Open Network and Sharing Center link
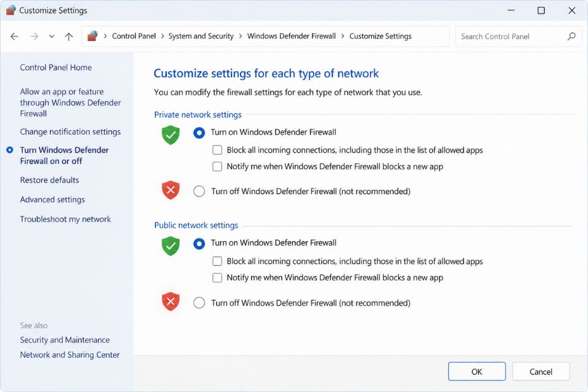This screenshot has width=588, height=392. pos(70,355)
